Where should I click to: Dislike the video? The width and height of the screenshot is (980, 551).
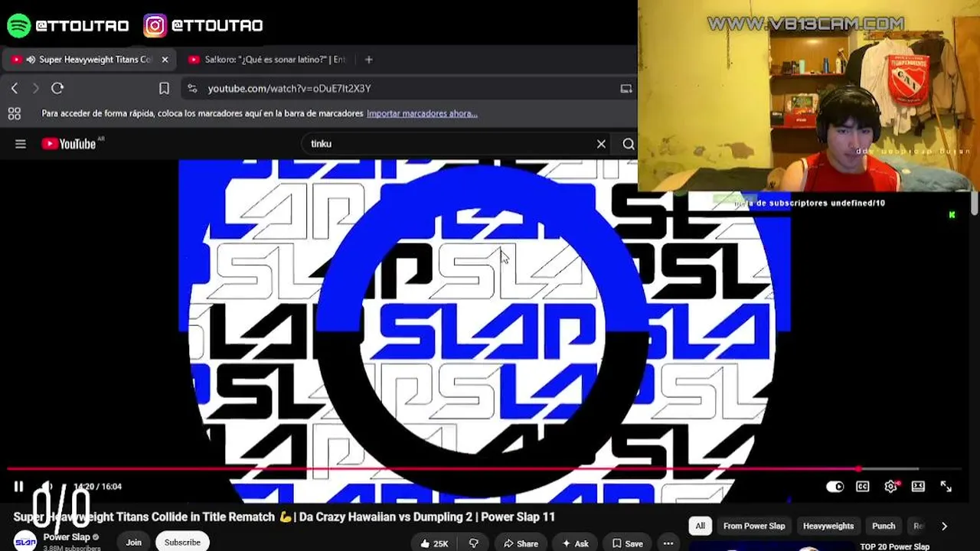tap(474, 543)
